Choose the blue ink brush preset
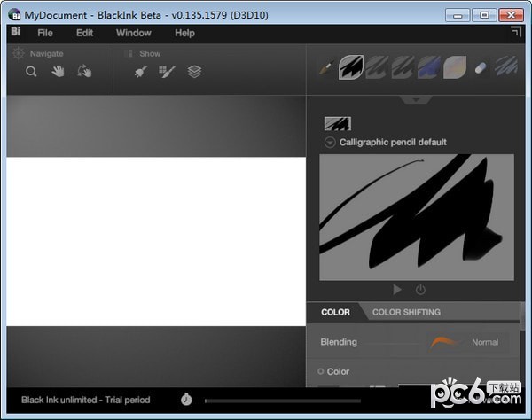Screen dimensions: 532x420 point(429,66)
